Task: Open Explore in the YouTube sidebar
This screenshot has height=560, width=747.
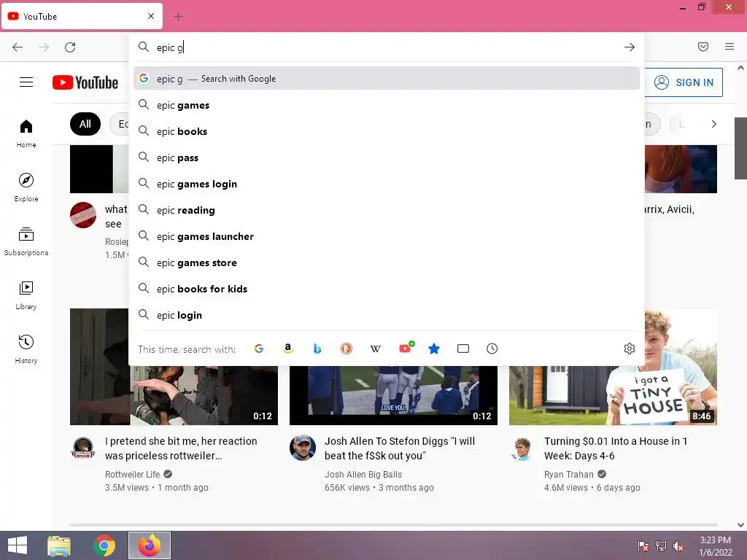Action: [26, 187]
